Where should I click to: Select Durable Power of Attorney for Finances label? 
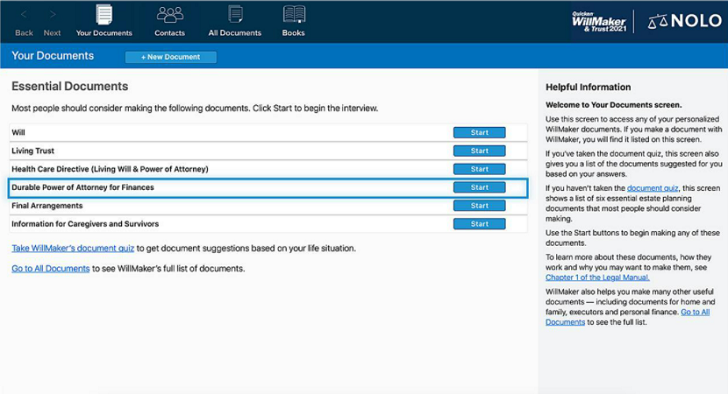(83, 187)
